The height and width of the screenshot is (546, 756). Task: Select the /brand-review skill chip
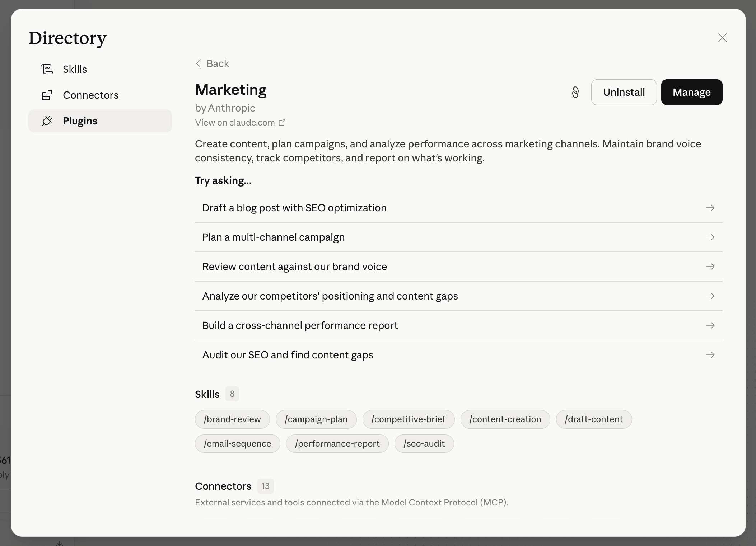tap(232, 419)
